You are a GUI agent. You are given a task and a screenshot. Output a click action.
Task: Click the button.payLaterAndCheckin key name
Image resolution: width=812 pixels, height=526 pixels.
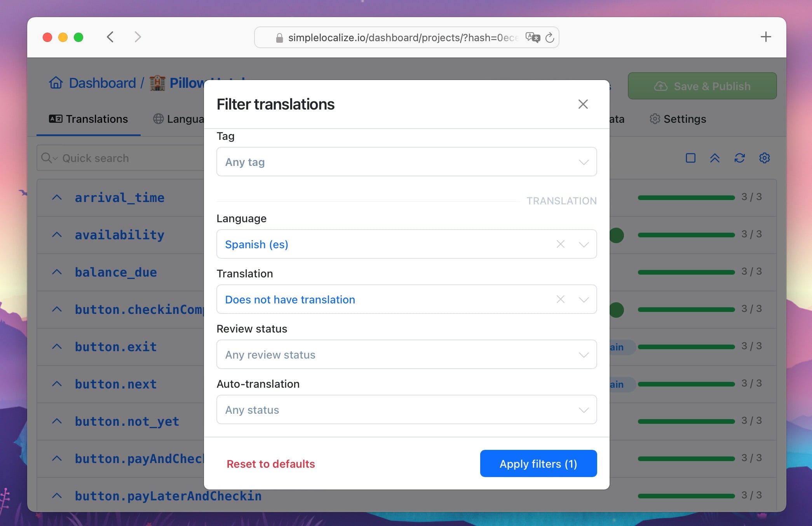168,496
